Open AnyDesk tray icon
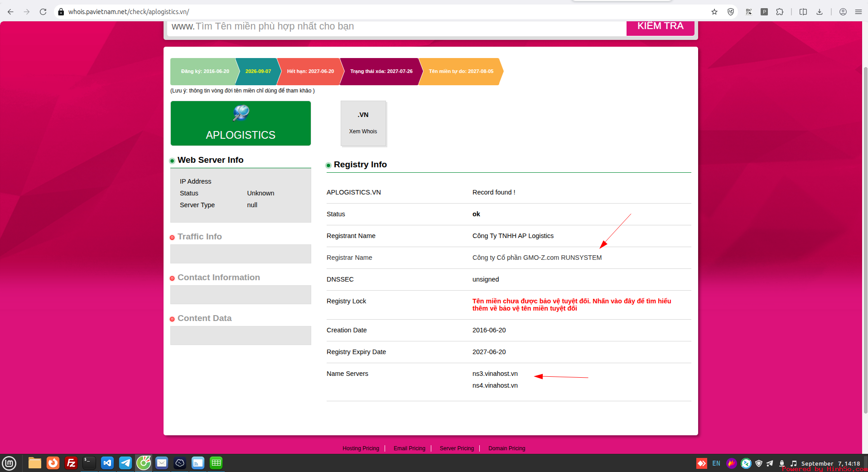Viewport: 868px width, 472px height. pyautogui.click(x=701, y=463)
